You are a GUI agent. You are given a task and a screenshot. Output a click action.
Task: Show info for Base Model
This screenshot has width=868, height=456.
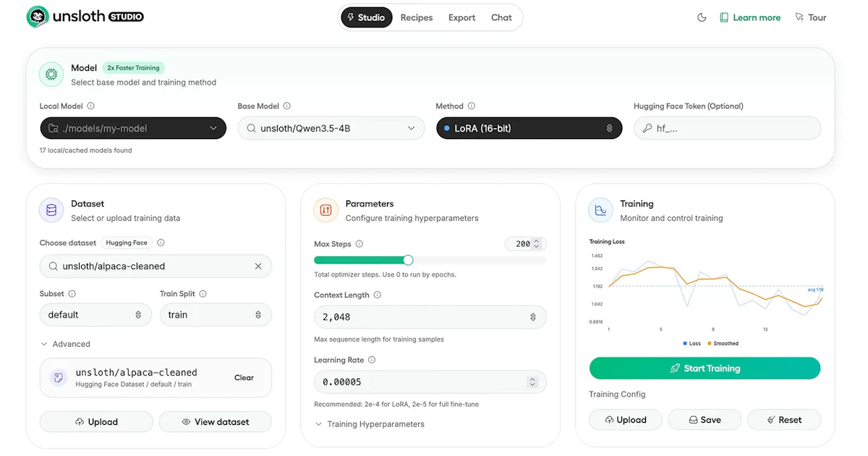coord(287,106)
